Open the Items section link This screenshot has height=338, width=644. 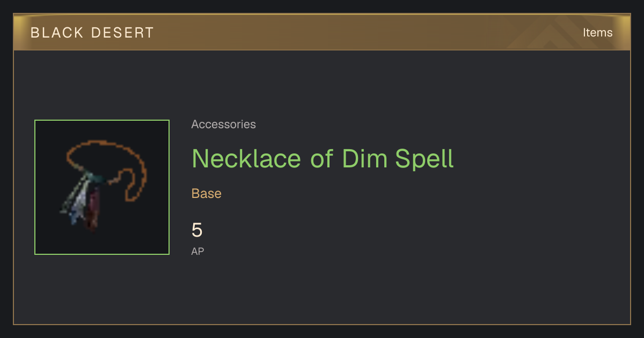coord(597,33)
